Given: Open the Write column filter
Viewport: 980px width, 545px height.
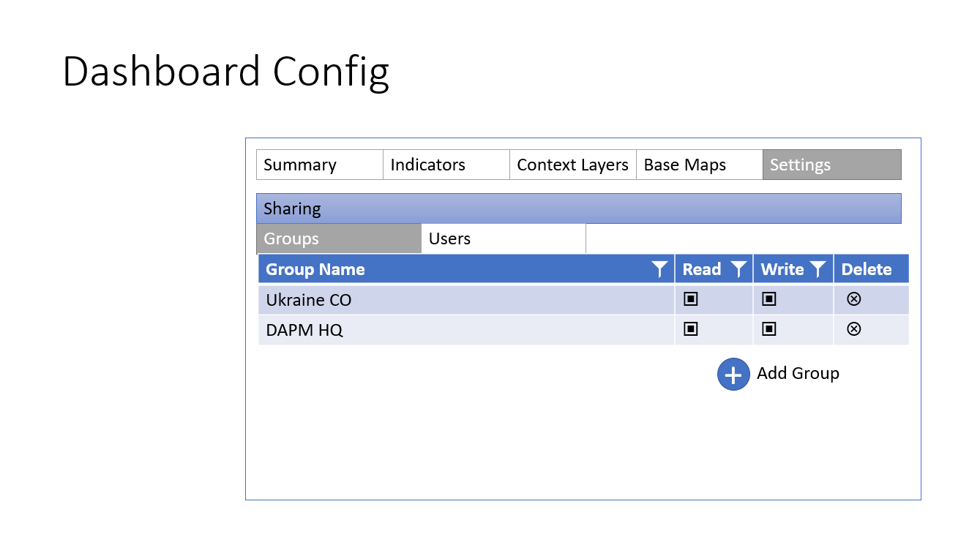Looking at the screenshot, I should (x=818, y=269).
